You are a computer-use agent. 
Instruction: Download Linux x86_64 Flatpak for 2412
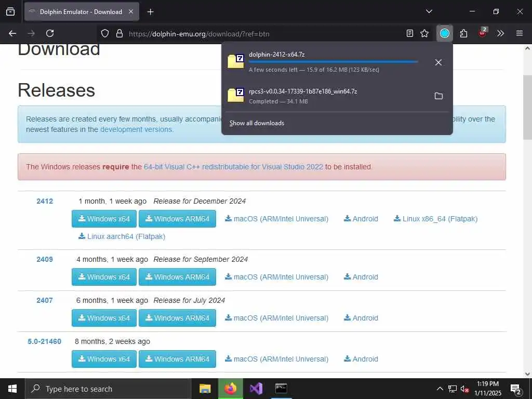[436, 219]
